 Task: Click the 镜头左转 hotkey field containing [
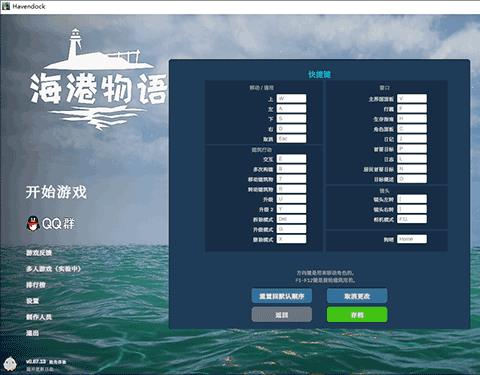(x=412, y=199)
